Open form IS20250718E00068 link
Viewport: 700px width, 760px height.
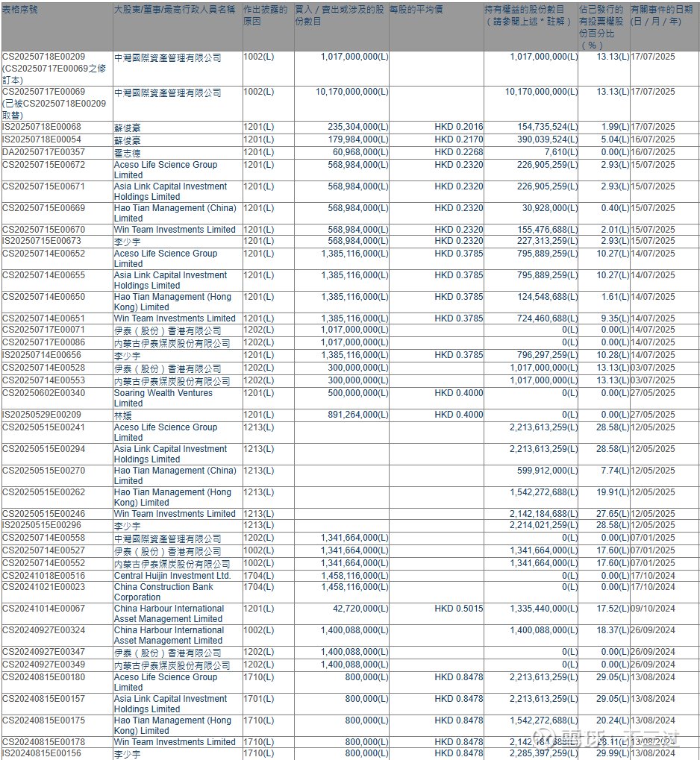(x=42, y=127)
